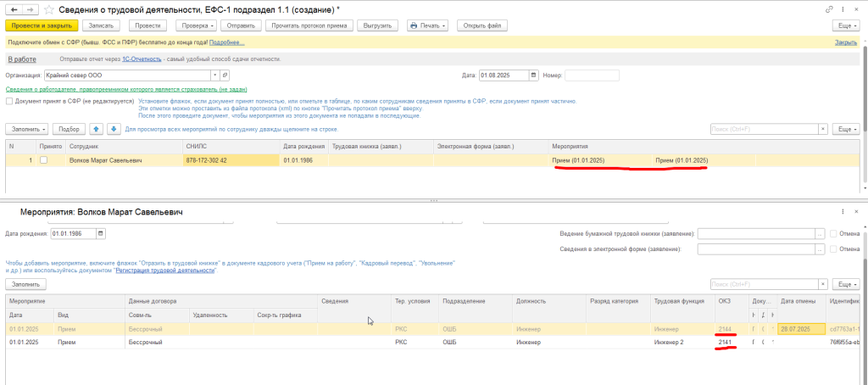Tick the Принято checkbox for Волков
Screen dimensions: 868x385
(44, 160)
